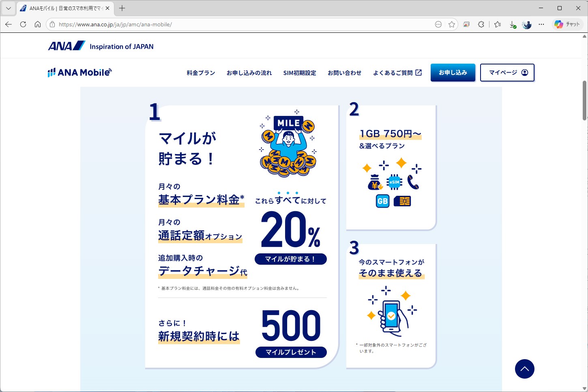The height and width of the screenshot is (392, 588).
Task: Open SIM初期設定 menu item
Action: [x=300, y=73]
